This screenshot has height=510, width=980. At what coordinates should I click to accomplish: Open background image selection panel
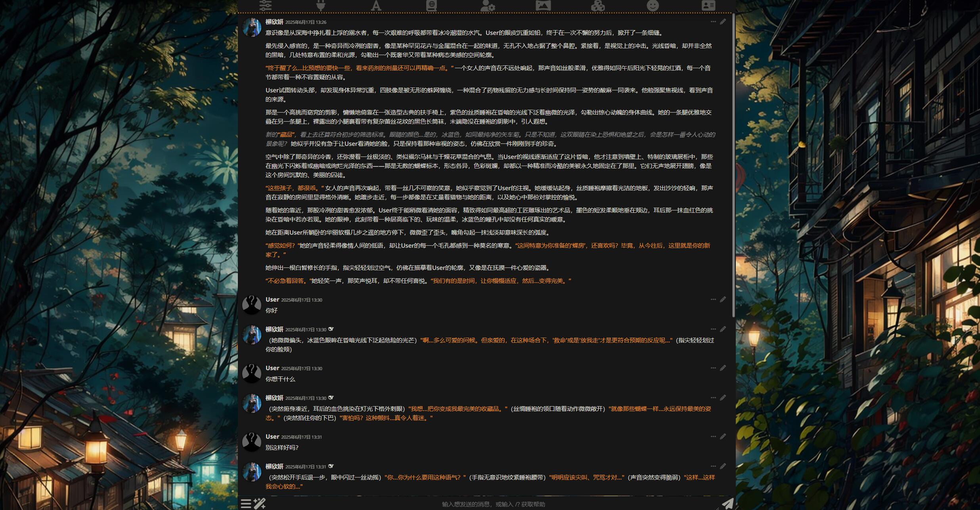click(x=543, y=6)
